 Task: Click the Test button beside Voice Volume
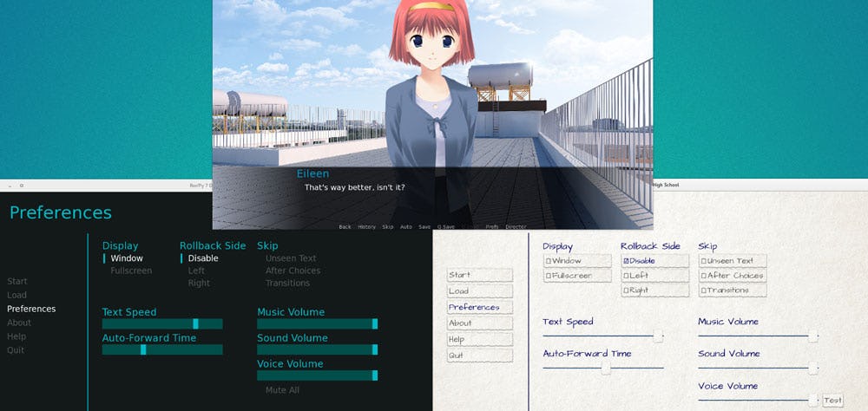click(832, 401)
